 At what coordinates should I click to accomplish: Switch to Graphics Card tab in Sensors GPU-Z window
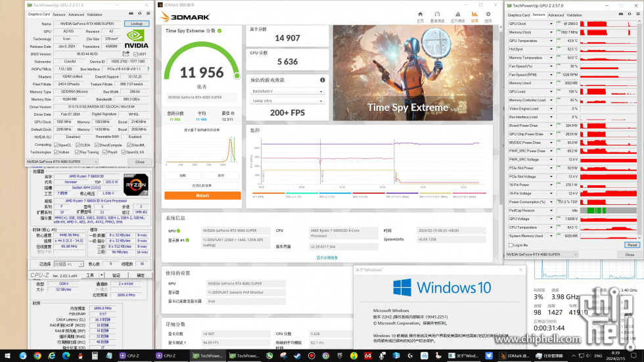(518, 15)
